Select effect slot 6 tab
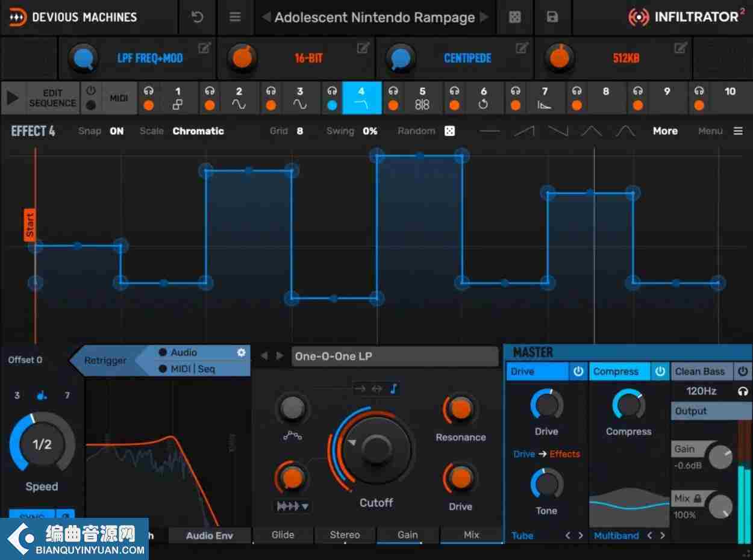 pos(484,98)
